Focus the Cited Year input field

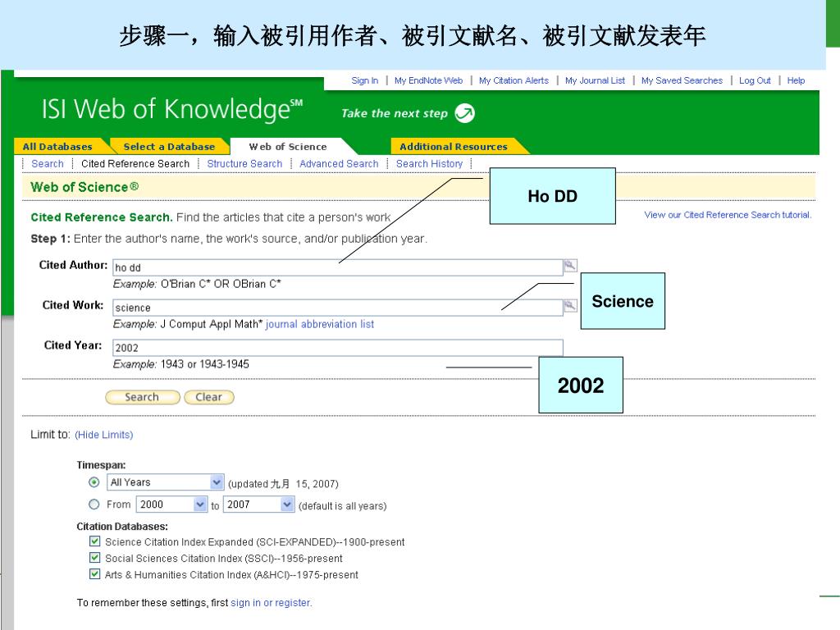point(337,348)
